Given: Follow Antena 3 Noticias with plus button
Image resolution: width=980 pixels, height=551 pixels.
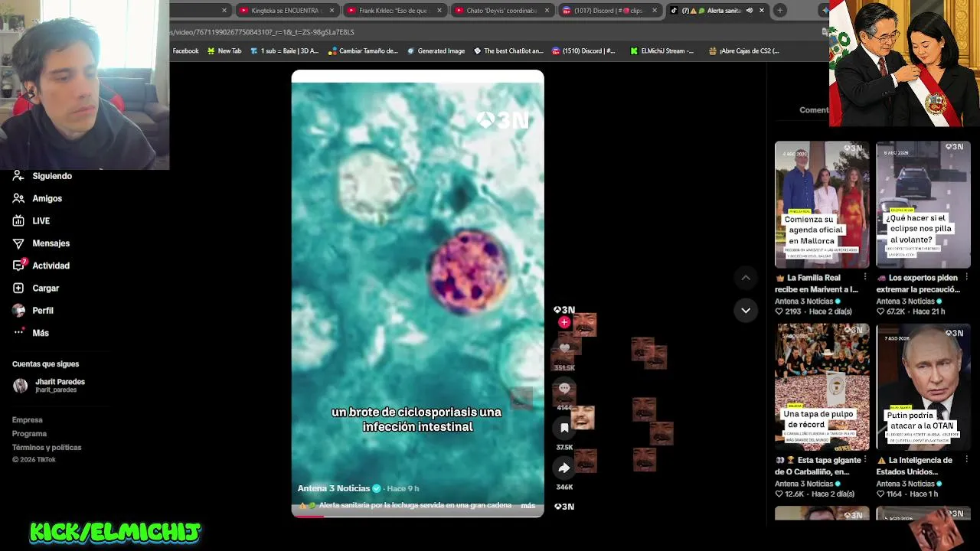Looking at the screenshot, I should [x=564, y=322].
